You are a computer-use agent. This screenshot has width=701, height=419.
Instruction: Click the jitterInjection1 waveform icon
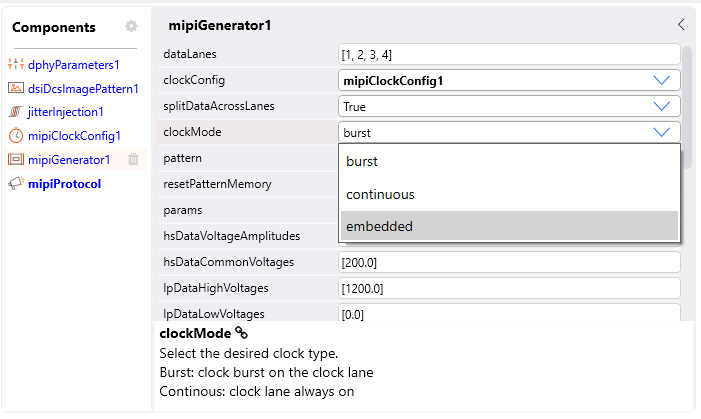click(16, 112)
